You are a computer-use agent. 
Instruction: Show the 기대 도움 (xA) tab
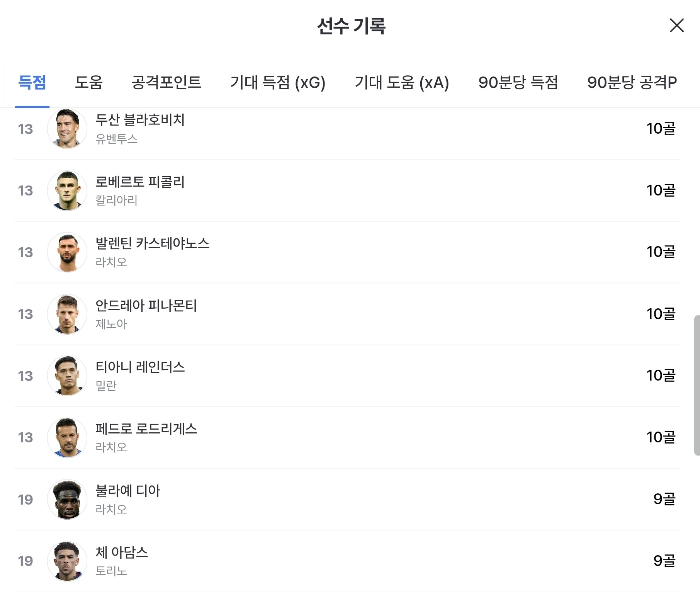pyautogui.click(x=401, y=82)
